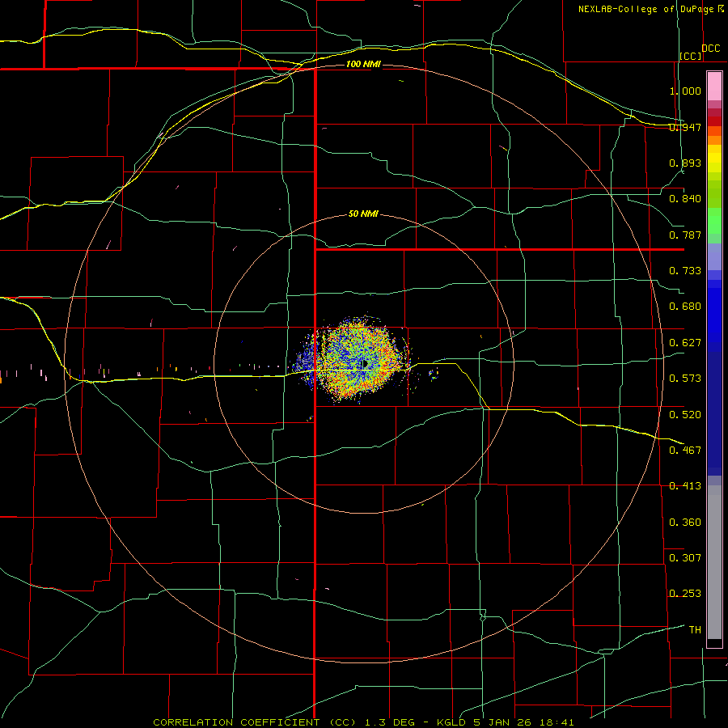Select the 0.360 scale value
Image resolution: width=728 pixels, height=728 pixels.
[685, 523]
